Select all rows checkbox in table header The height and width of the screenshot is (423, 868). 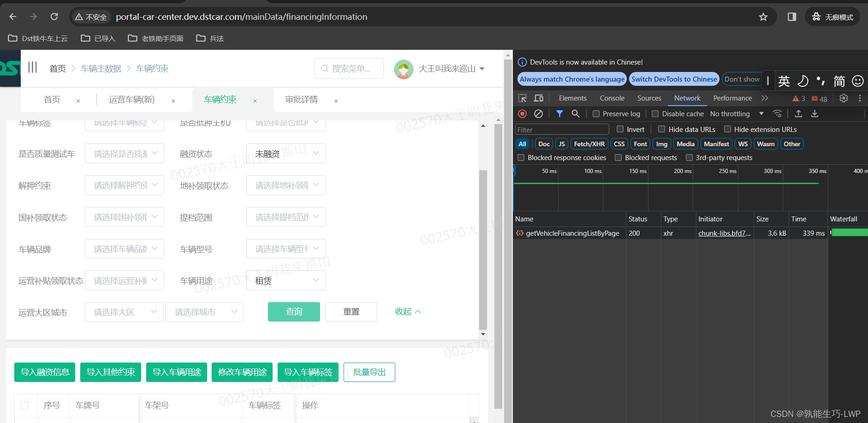[x=25, y=405]
